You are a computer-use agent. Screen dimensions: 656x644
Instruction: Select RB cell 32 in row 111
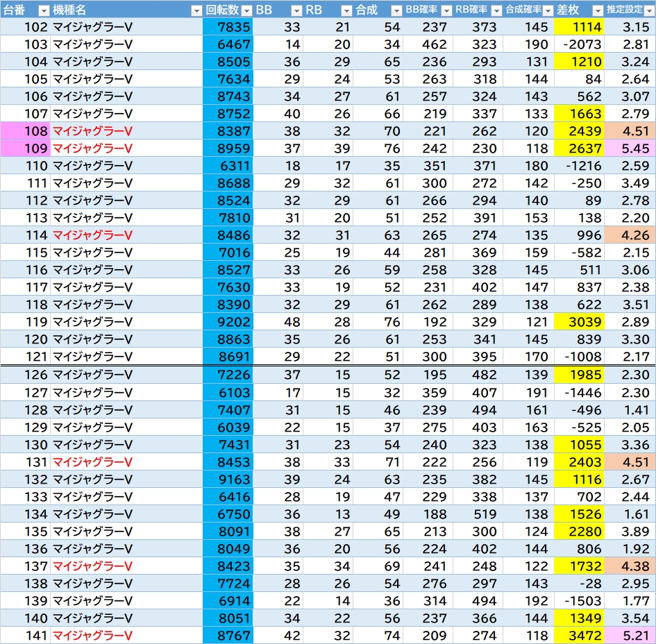point(328,183)
